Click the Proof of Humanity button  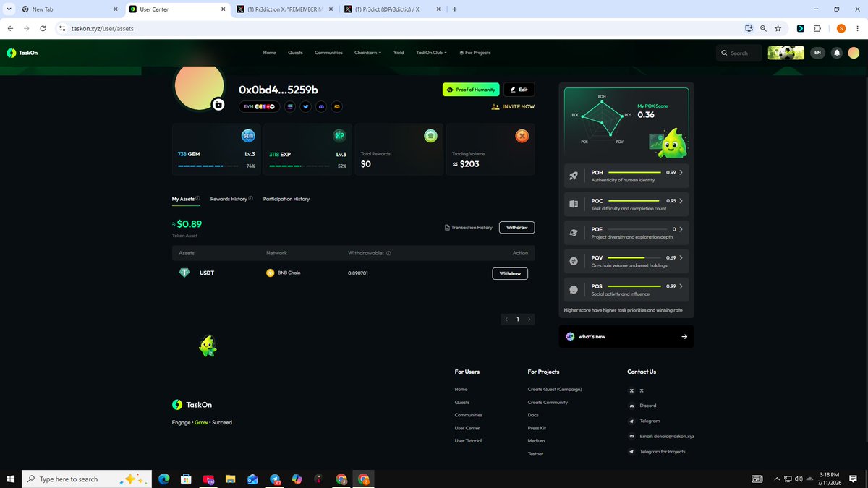(x=471, y=90)
